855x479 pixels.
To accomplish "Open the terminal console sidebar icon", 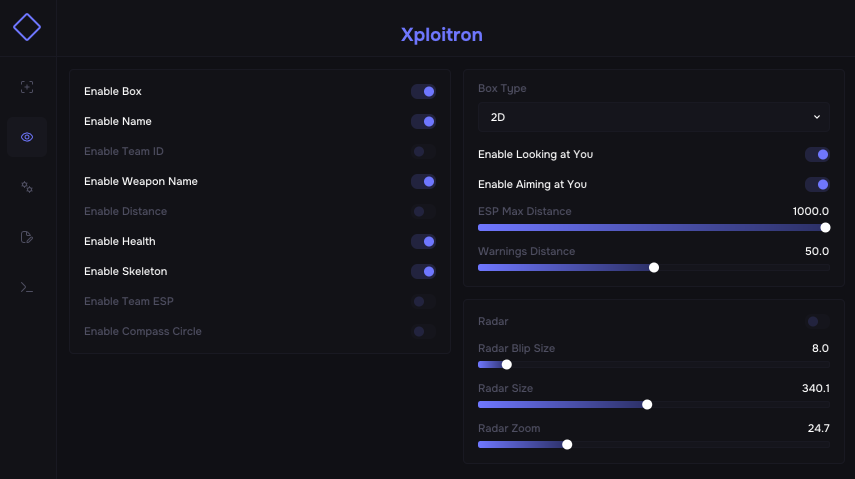I will tap(27, 288).
